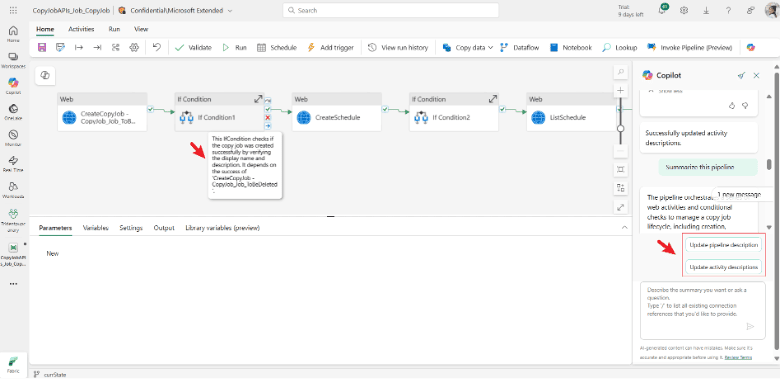This screenshot has width=780, height=380.
Task: Click Update pipeline description button
Action: click(724, 245)
